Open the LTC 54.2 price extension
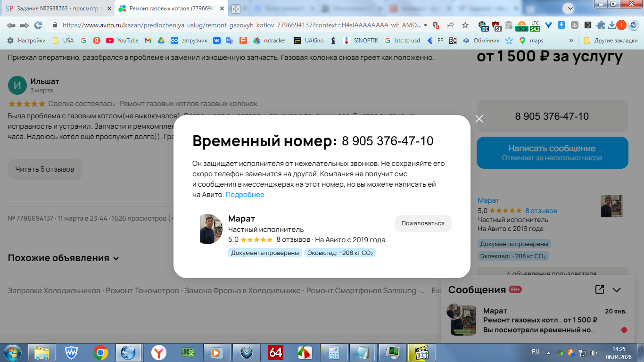Viewport: 644px width, 362px height. 535,25
